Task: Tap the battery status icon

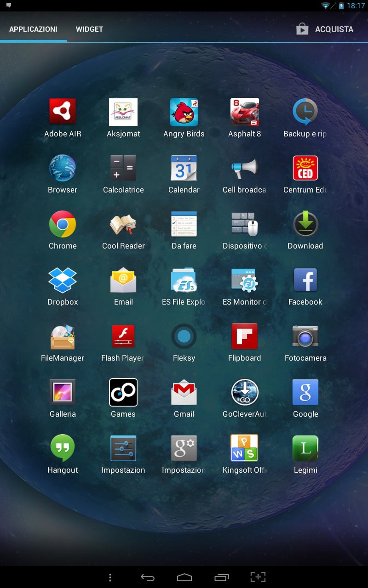Action: (x=341, y=6)
